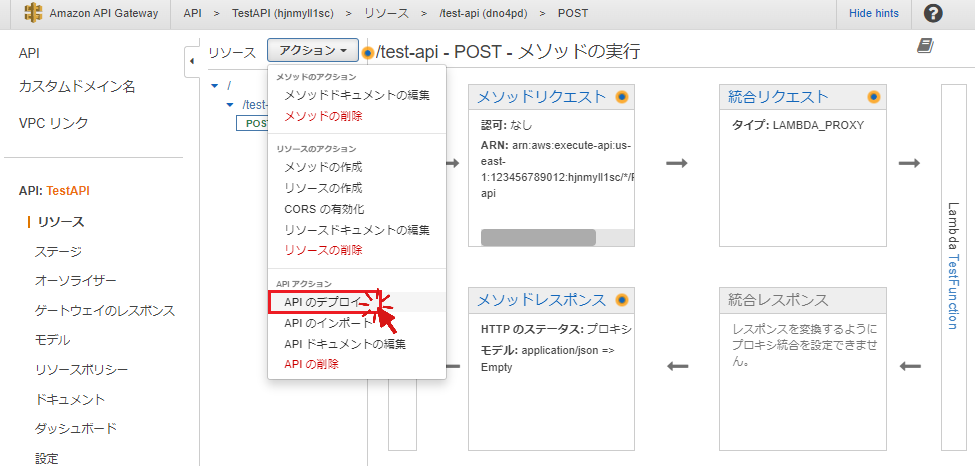Viewport: 975px width, 466px height.
Task: Click POST in the breadcrumb
Action: click(x=573, y=14)
